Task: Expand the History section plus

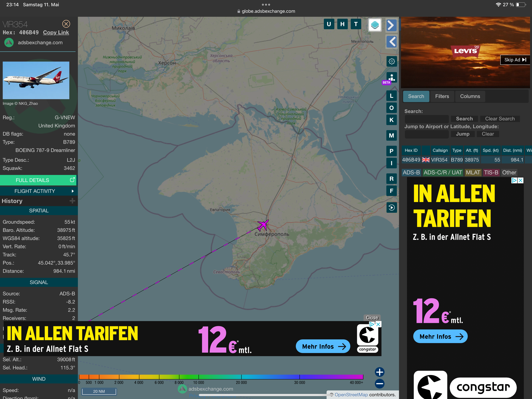Action: tap(72, 201)
